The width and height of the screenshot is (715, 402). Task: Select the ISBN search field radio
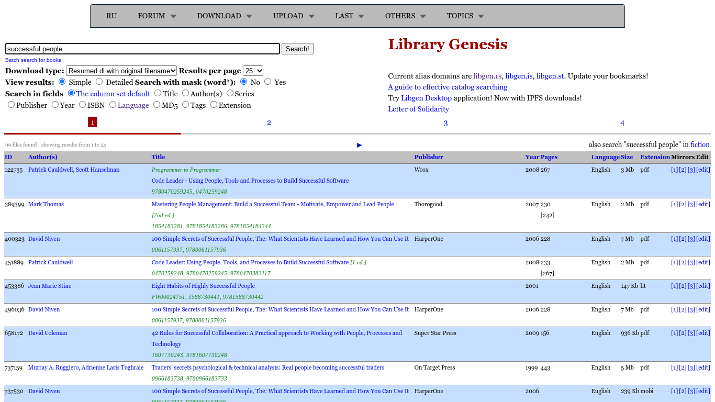(83, 105)
